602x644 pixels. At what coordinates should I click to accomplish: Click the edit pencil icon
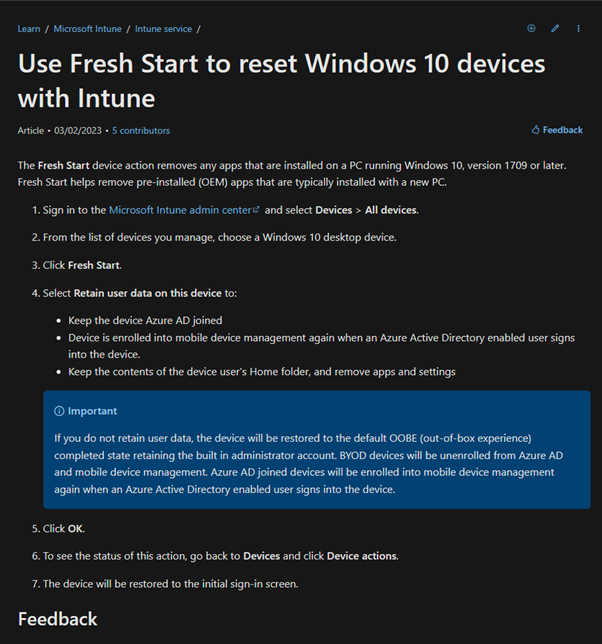[x=555, y=28]
